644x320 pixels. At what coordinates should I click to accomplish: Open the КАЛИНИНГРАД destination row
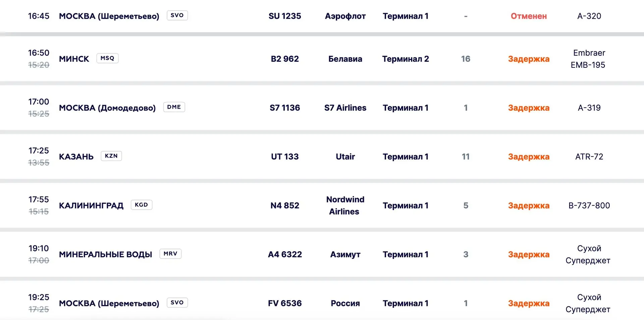(x=322, y=205)
